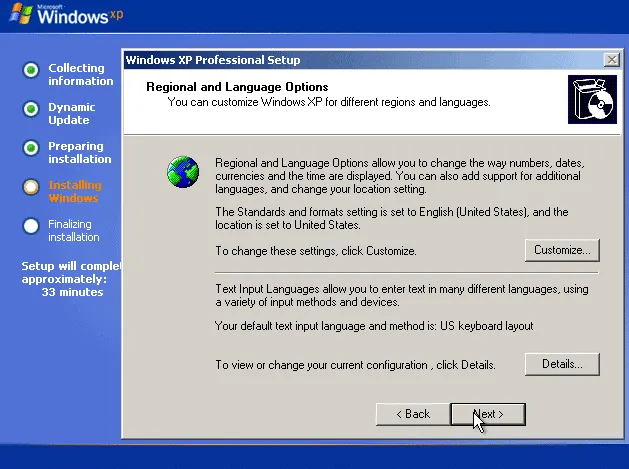Screen dimensions: 629x469
Task: Click the setup box and CD icon
Action: point(592,99)
